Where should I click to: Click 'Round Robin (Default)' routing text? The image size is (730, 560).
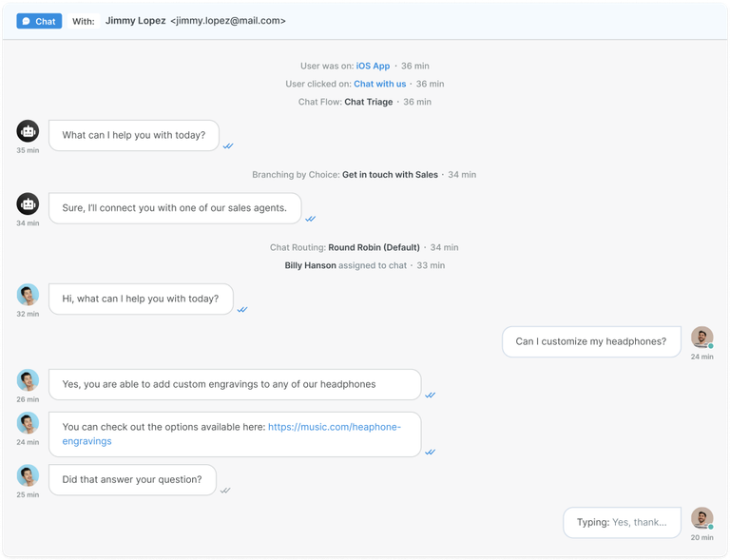pos(374,247)
